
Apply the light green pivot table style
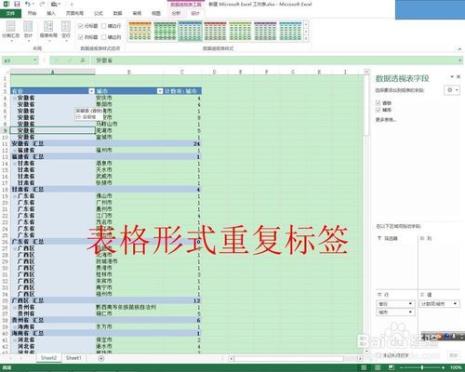point(240,31)
